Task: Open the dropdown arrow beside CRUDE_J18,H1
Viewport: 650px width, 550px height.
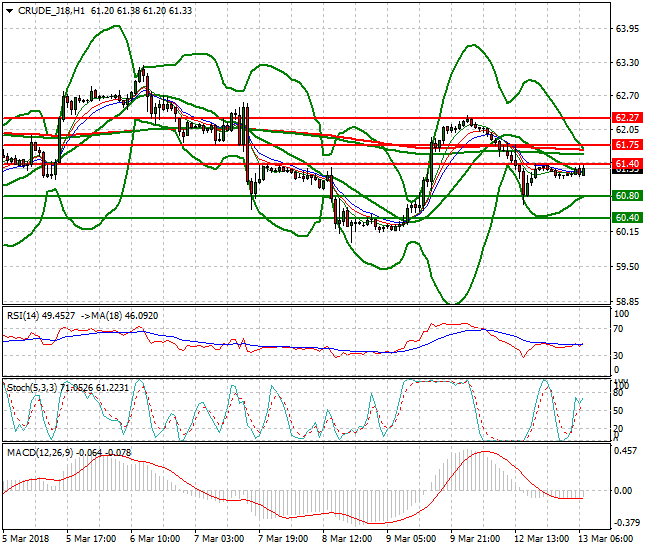Action: (9, 9)
